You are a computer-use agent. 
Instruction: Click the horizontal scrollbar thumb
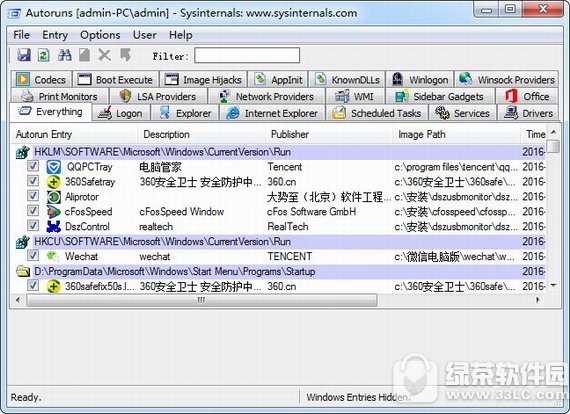202,300
